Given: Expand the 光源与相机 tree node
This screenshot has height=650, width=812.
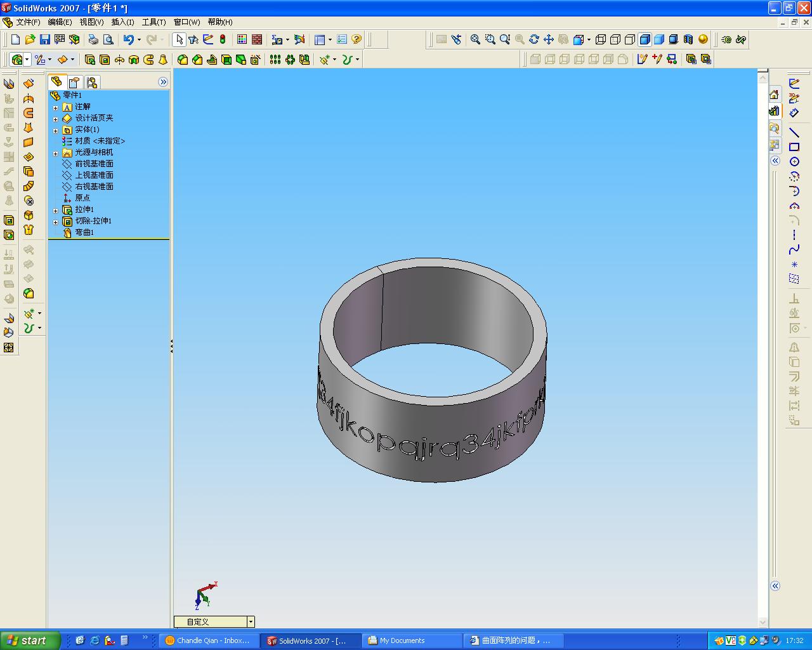Looking at the screenshot, I should [x=55, y=154].
